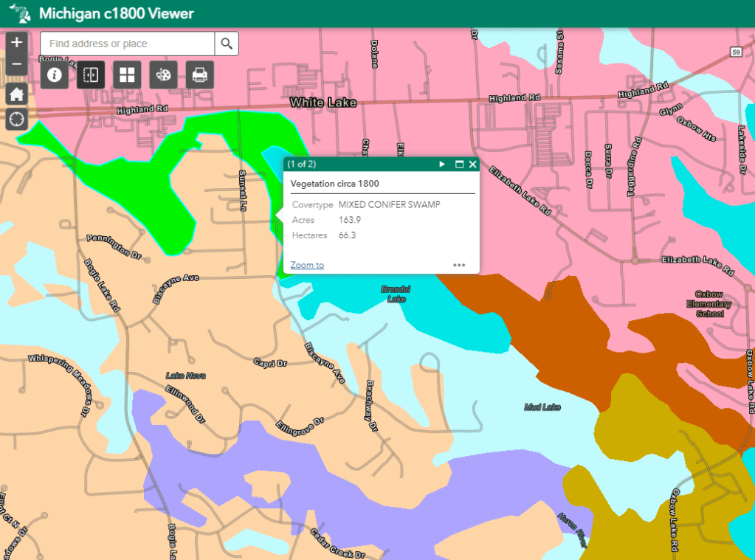This screenshot has height=560, width=755.
Task: Open popup more actions ellipsis menu
Action: click(459, 265)
